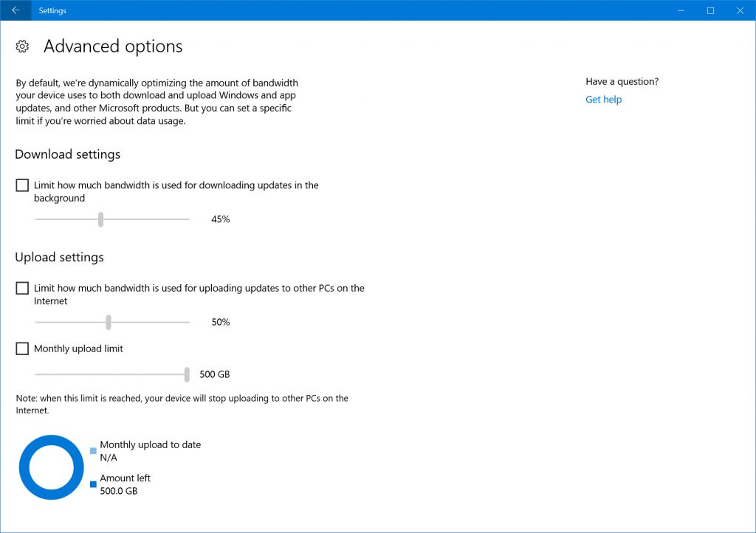Click the monthly upload limit slider thumb
Screen dimensions: 756x533
[x=187, y=374]
